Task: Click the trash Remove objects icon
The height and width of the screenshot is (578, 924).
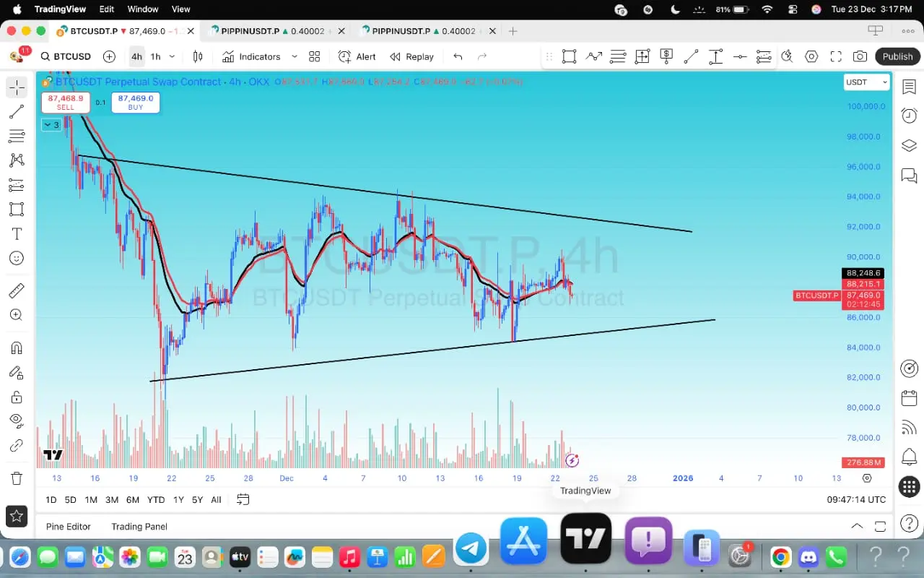Action: pyautogui.click(x=17, y=478)
